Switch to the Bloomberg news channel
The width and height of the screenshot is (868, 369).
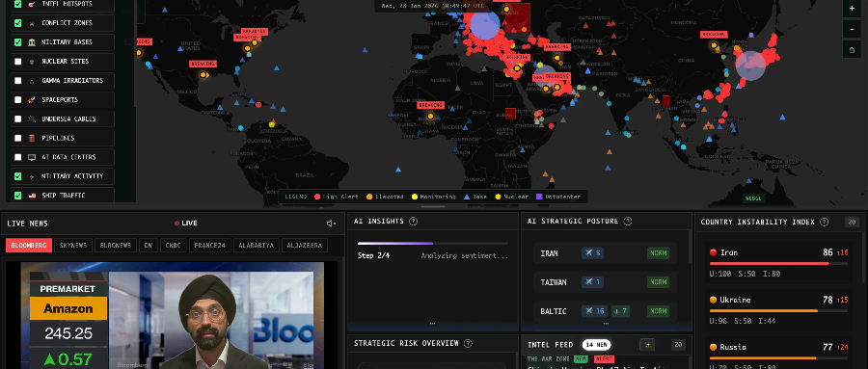(x=29, y=245)
